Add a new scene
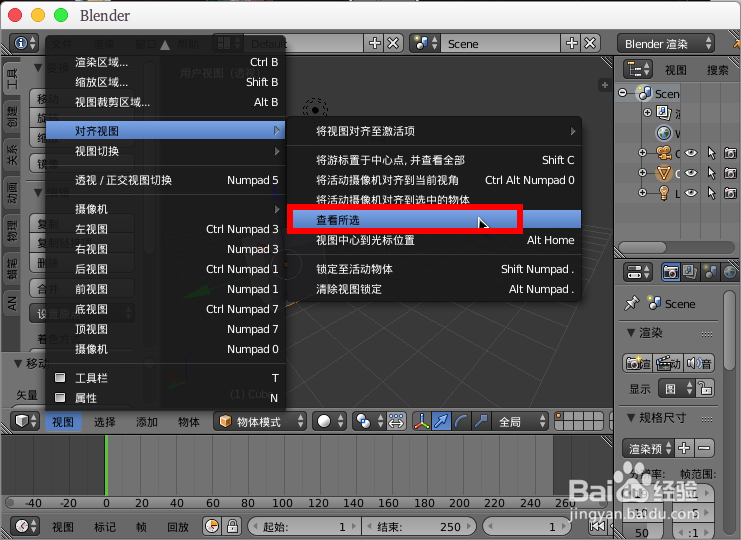This screenshot has height=540, width=741. 572,43
